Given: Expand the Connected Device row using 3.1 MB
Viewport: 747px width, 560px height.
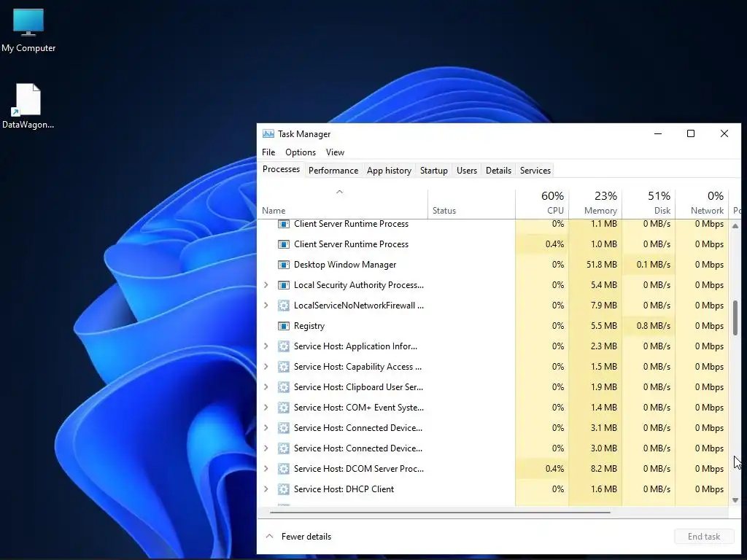Looking at the screenshot, I should [x=266, y=428].
